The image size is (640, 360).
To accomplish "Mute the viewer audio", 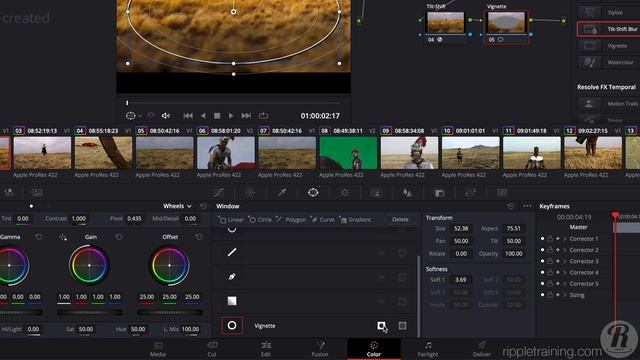I will click(166, 116).
